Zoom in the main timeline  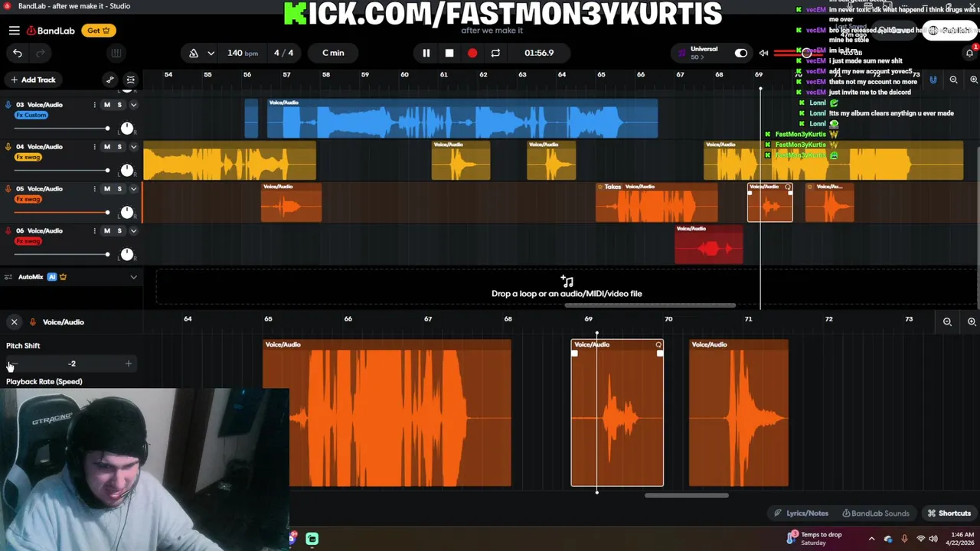973,80
